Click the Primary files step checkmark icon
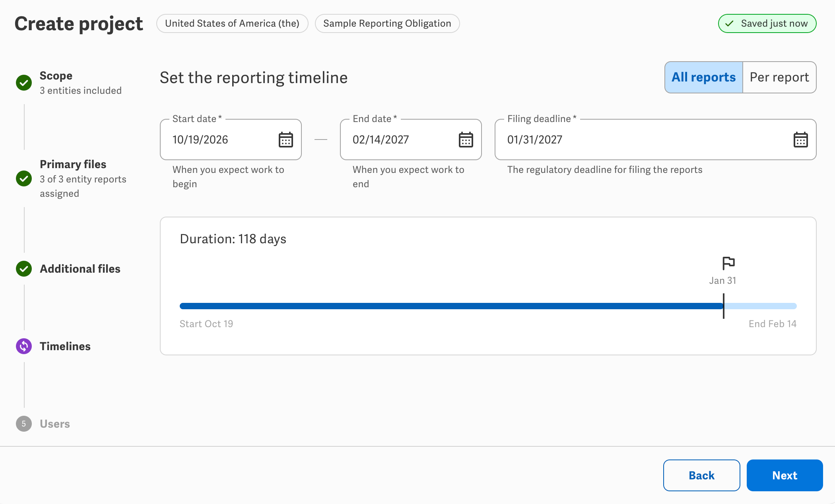This screenshot has height=504, width=835. [x=24, y=178]
